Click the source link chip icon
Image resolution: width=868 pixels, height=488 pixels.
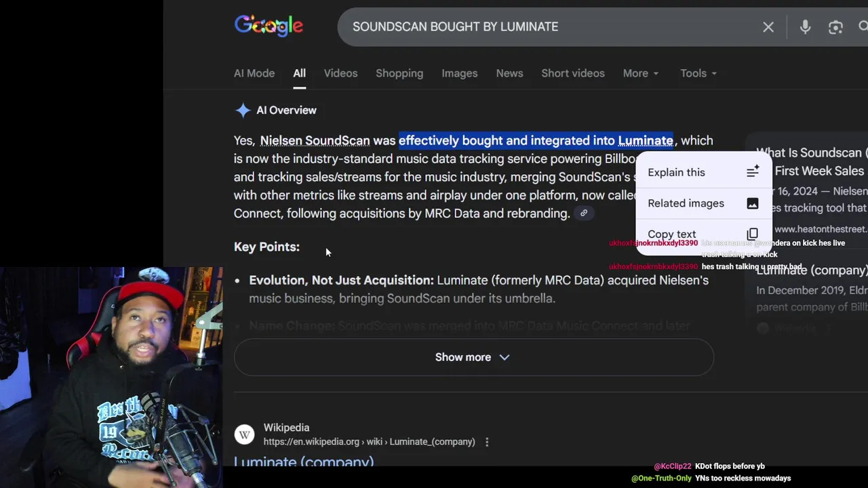click(583, 213)
